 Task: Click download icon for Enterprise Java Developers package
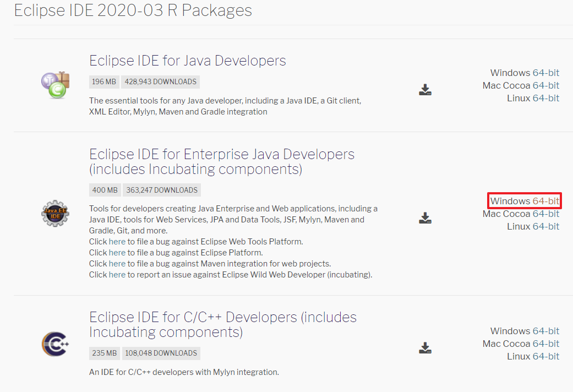(425, 218)
